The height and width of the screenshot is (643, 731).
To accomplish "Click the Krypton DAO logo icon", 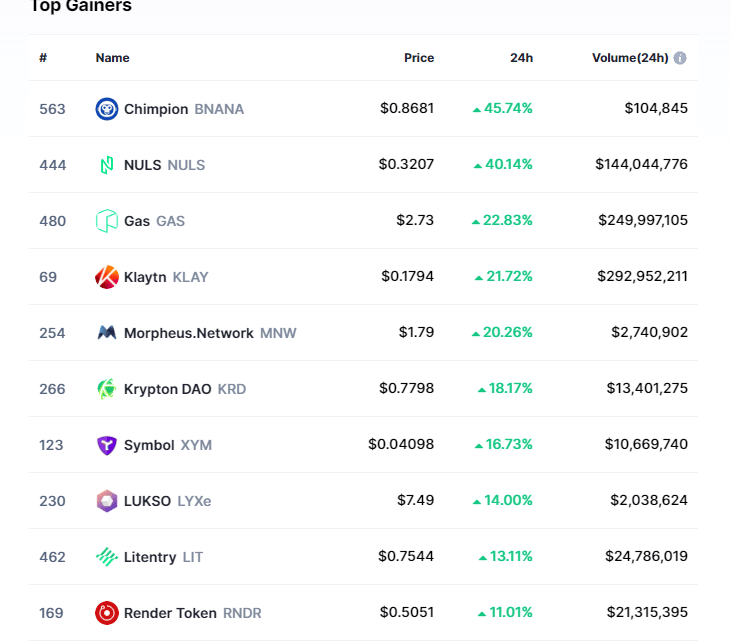I will (107, 389).
